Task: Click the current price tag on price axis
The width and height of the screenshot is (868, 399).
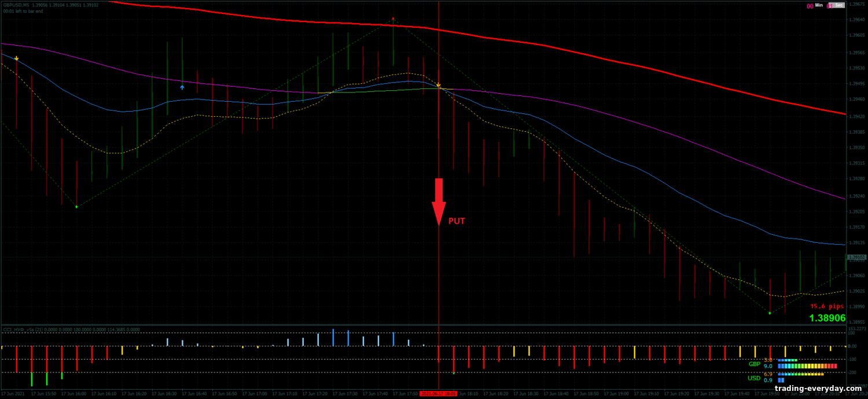Action: click(855, 257)
